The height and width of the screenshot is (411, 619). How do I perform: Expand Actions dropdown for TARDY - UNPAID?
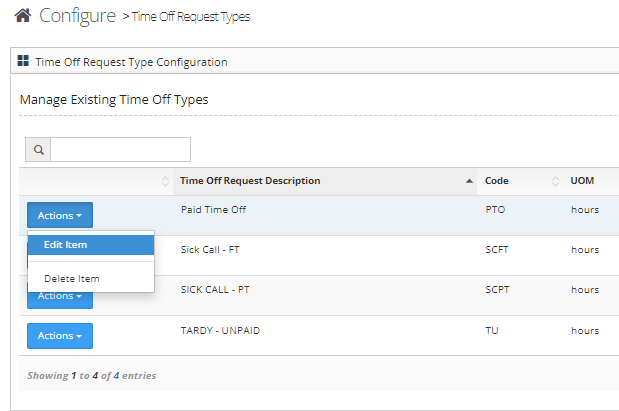click(x=60, y=335)
